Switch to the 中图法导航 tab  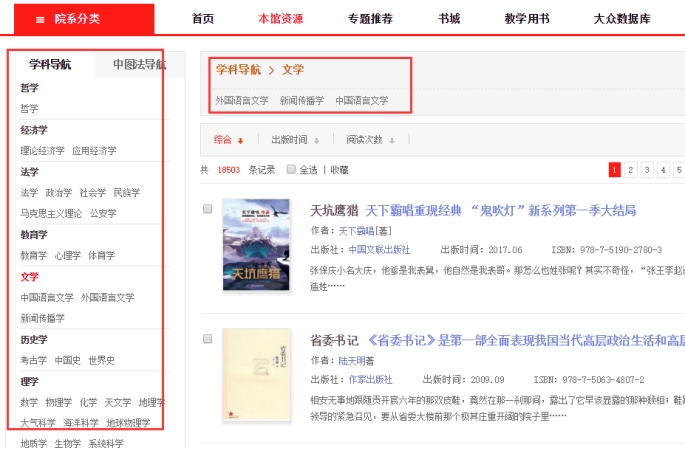(x=139, y=65)
